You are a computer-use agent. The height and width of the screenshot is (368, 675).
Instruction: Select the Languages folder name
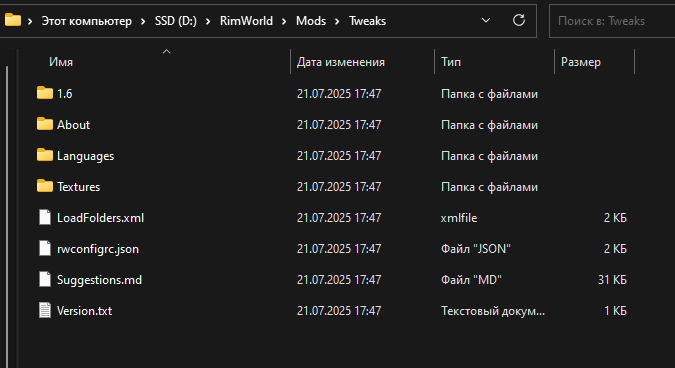click(x=85, y=156)
